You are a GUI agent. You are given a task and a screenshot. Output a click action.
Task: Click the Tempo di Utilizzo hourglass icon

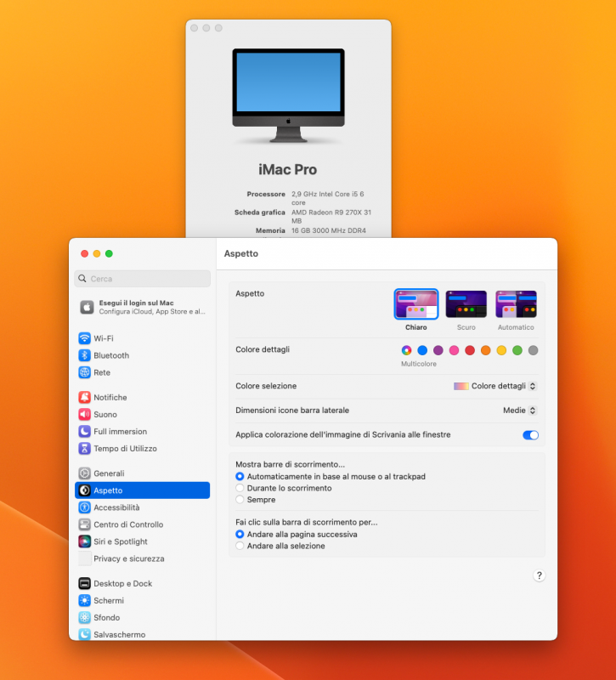(x=84, y=449)
